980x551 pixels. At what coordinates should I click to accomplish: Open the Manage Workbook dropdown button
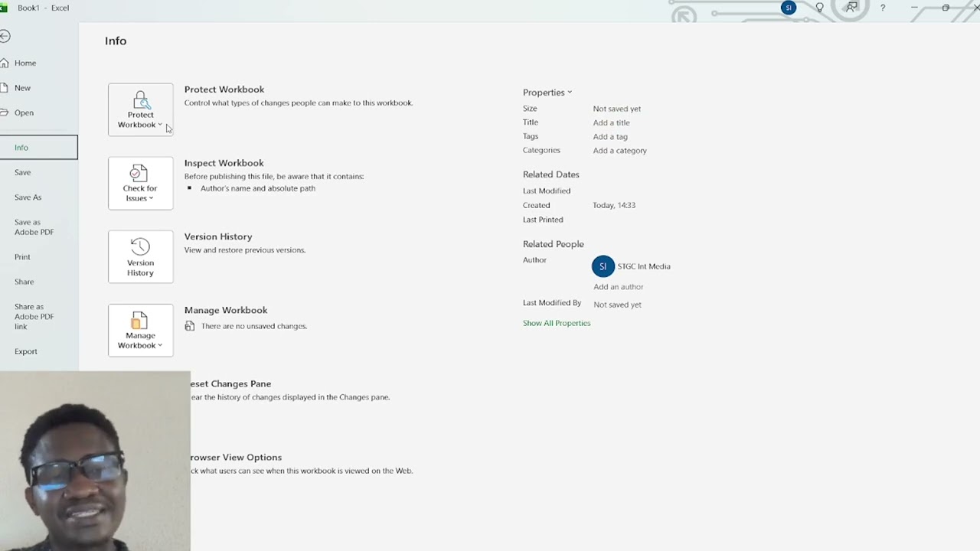pos(140,330)
